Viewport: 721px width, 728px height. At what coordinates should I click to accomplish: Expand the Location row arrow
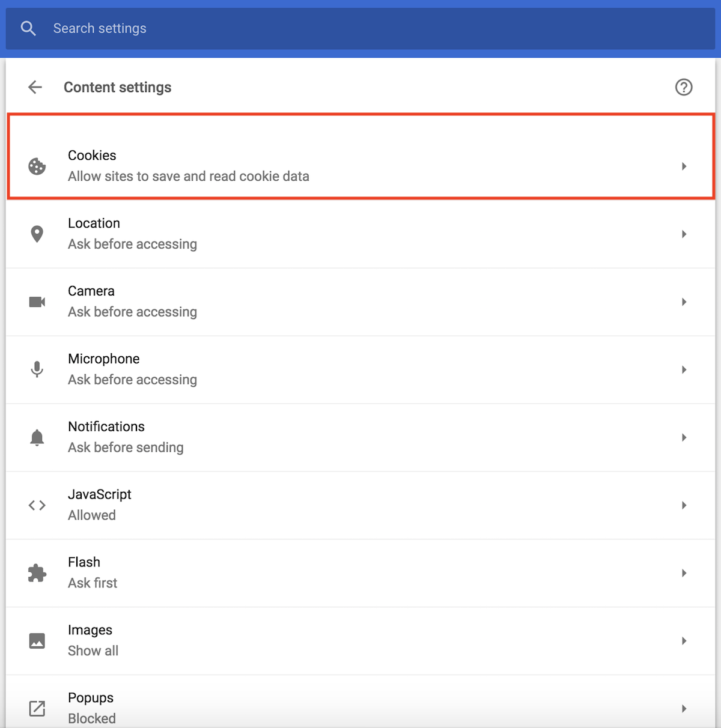click(x=684, y=234)
